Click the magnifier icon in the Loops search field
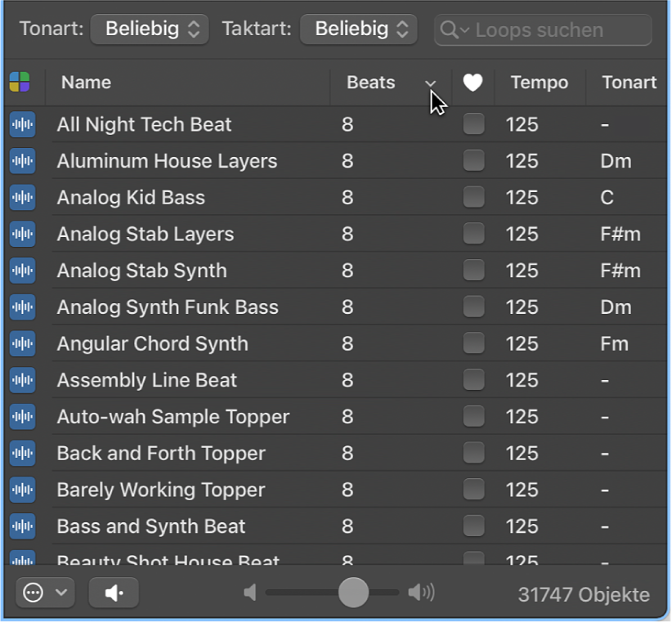Screen dimensions: 672x622 pyautogui.click(x=449, y=29)
